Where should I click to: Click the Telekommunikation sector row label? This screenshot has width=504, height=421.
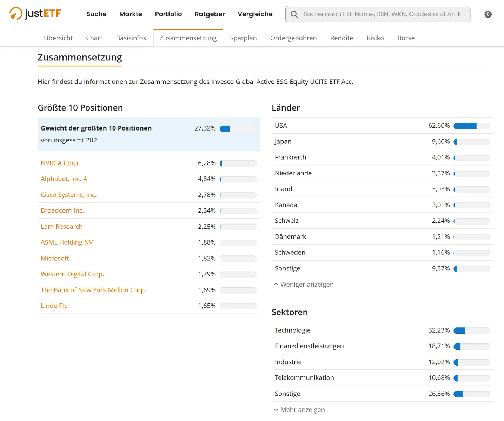pos(304,378)
